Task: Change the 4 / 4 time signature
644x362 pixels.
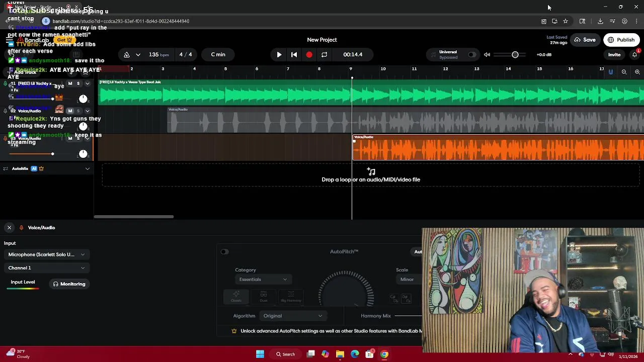Action: (186, 54)
